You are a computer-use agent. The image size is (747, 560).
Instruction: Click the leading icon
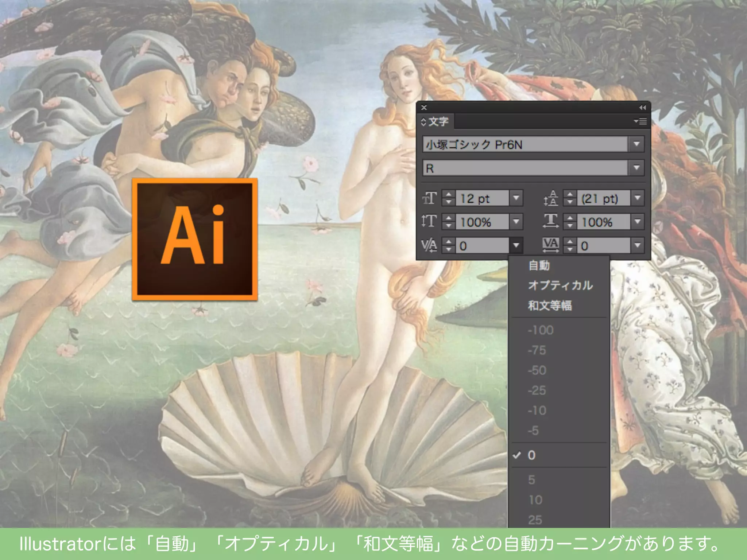click(x=550, y=198)
